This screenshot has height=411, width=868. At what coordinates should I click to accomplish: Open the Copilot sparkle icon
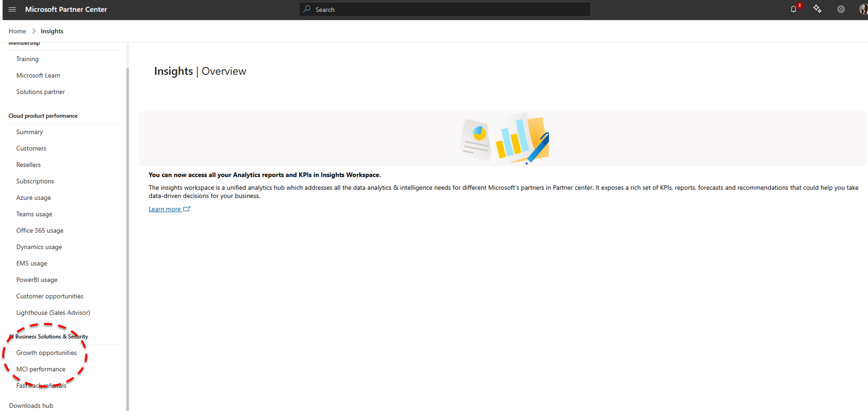817,9
